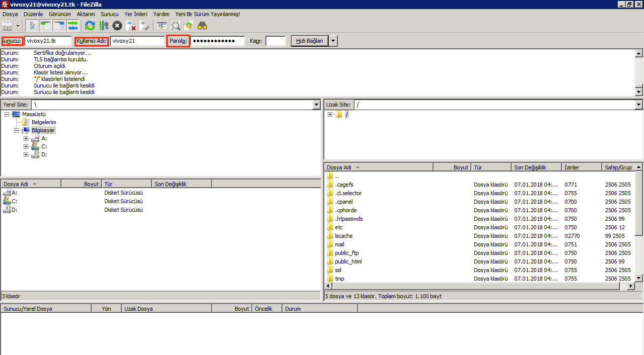The image size is (644, 355).
Task: Focus the Sunucu host input field
Action: tap(48, 41)
